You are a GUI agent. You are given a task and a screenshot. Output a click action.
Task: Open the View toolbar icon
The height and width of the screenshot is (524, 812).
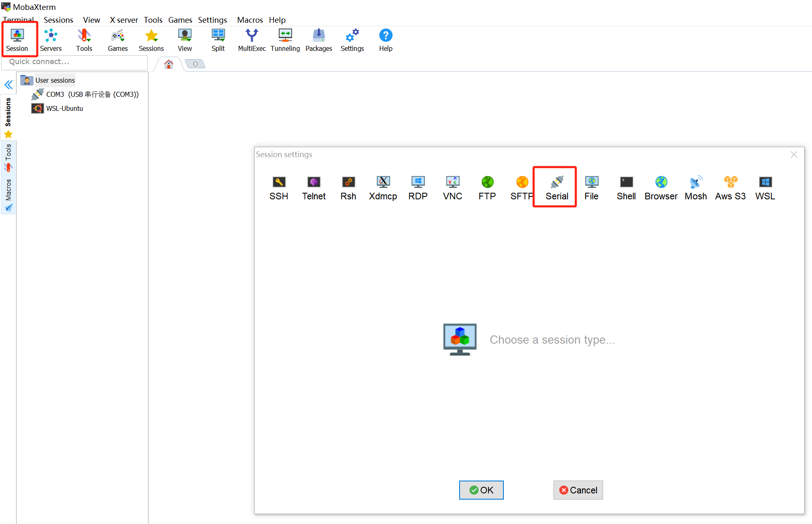pyautogui.click(x=185, y=40)
